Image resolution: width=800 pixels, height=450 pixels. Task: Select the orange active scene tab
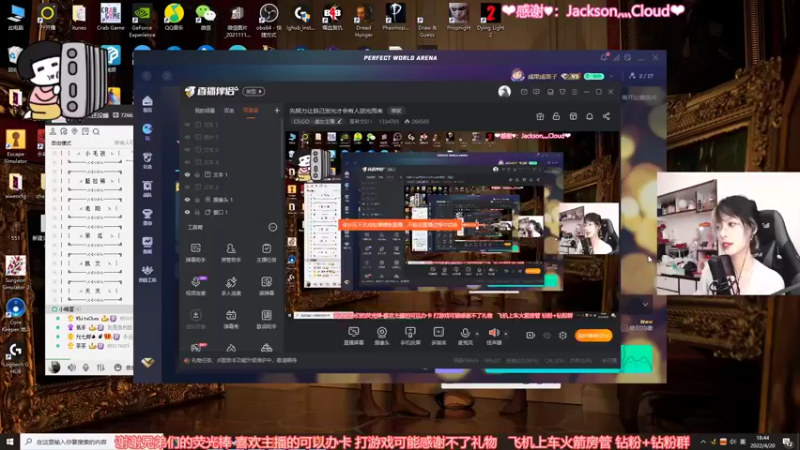[x=251, y=110]
